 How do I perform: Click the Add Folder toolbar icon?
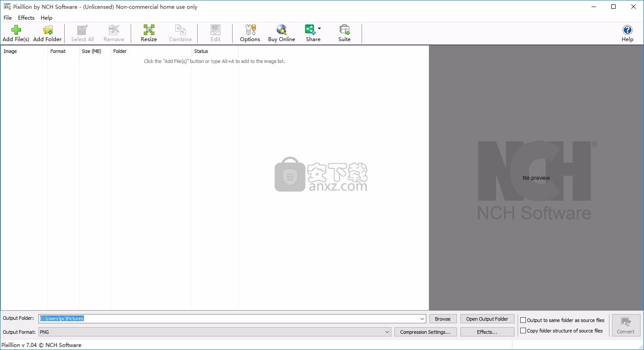(47, 33)
